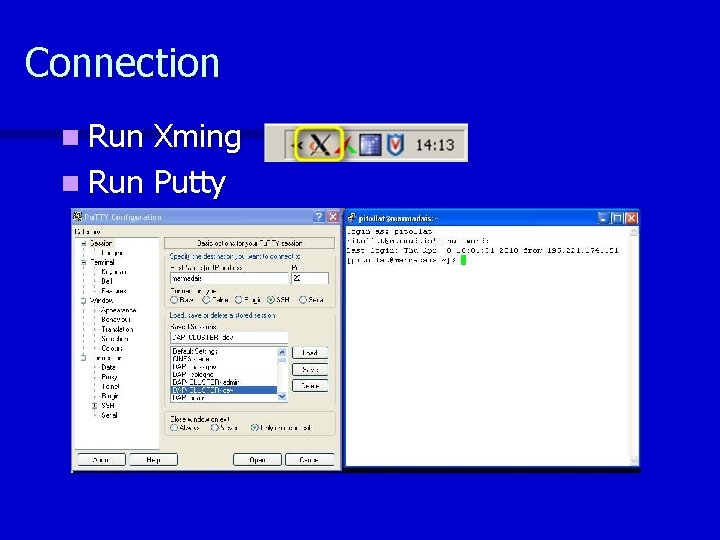This screenshot has width=720, height=540.
Task: Open the Data category under Connection
Action: click(108, 367)
